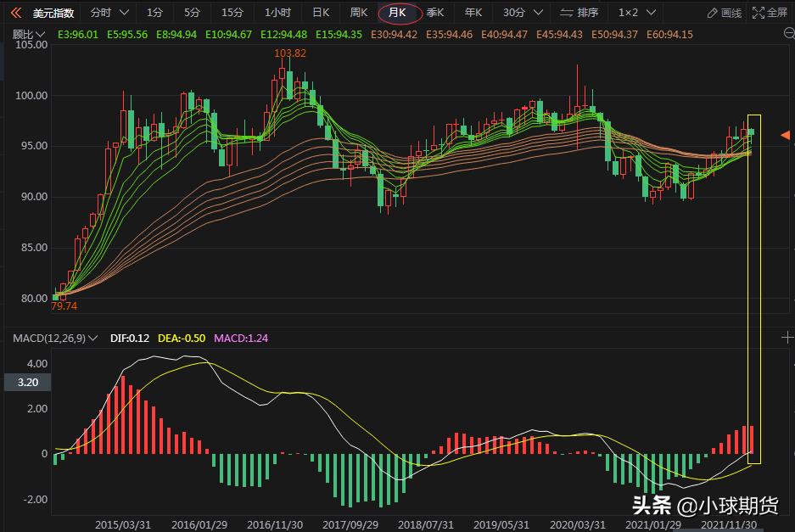Switch to the 季K tab
This screenshot has height=532, width=795.
[435, 13]
